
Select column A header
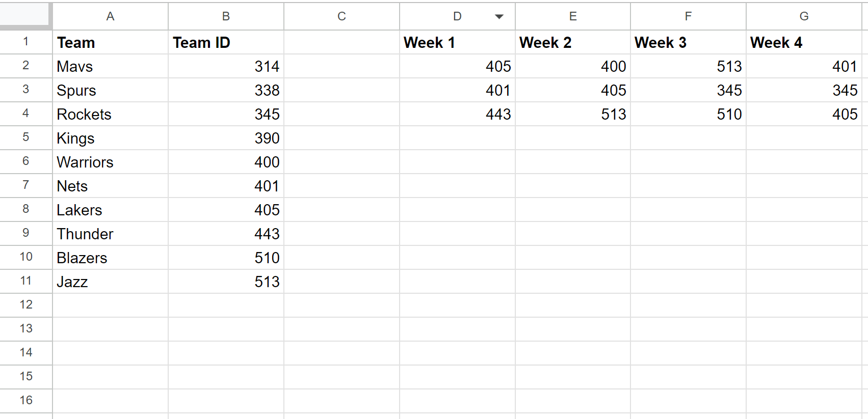tap(110, 16)
